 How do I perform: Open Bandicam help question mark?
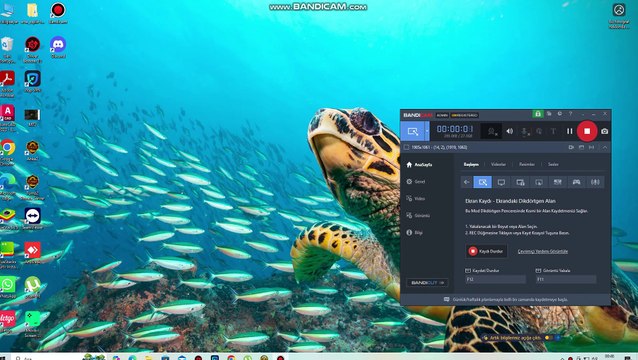point(570,114)
